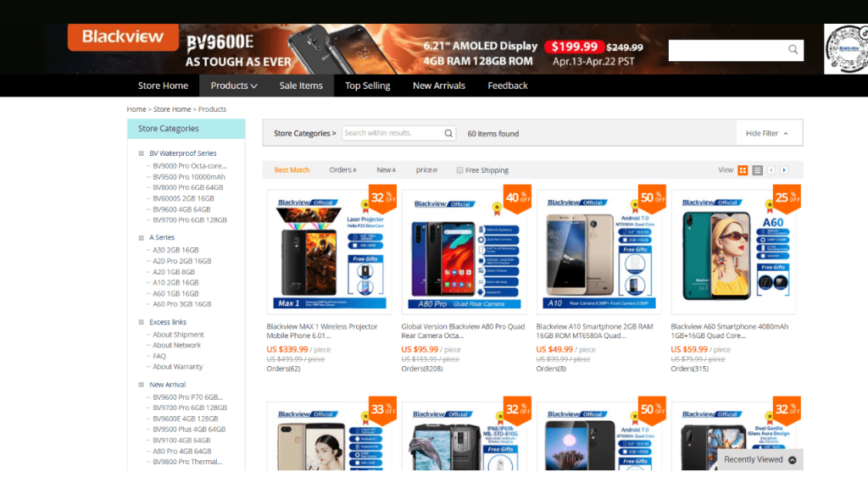
Task: Select BV9600E 4GB 128GB category
Action: [x=186, y=419]
